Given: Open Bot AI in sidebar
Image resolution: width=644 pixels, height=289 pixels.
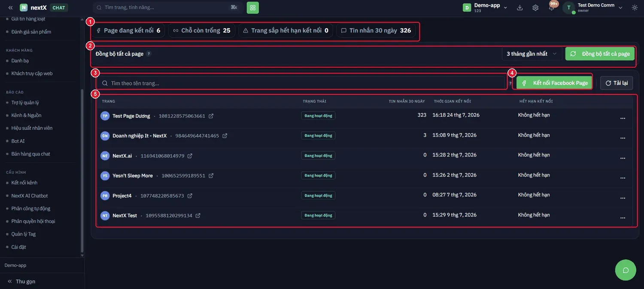Looking at the screenshot, I should point(18,141).
